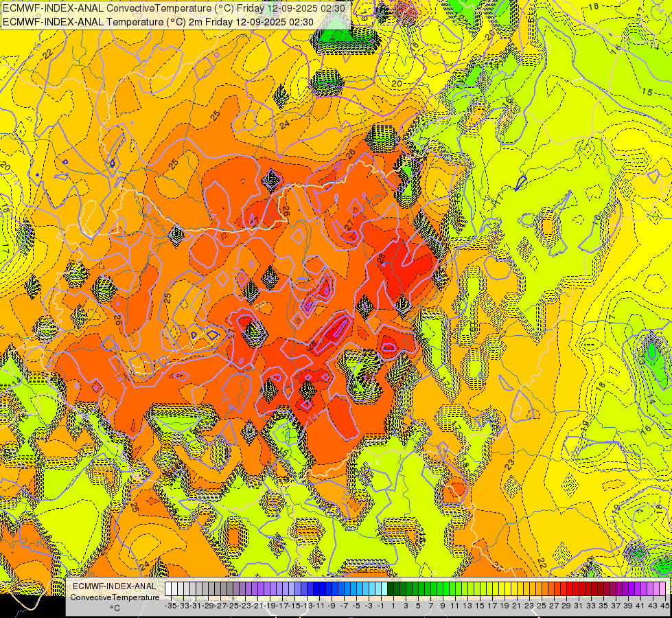Click legend value 21
672x618 pixels.
point(516,606)
